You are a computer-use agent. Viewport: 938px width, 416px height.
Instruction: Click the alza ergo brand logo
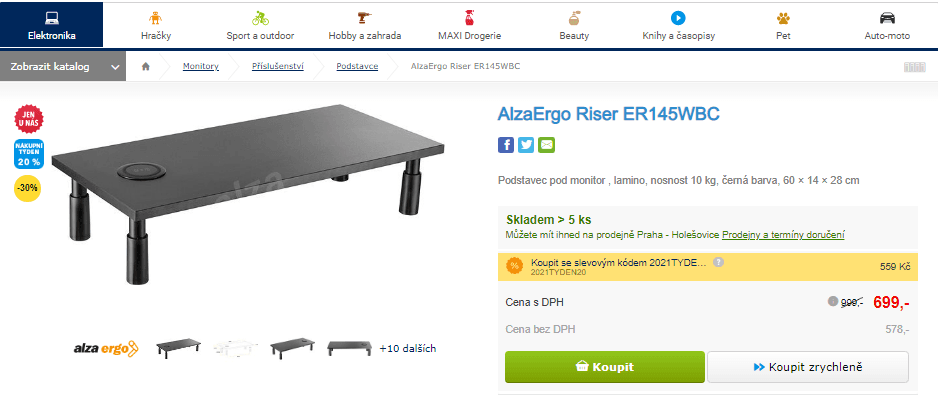point(106,348)
